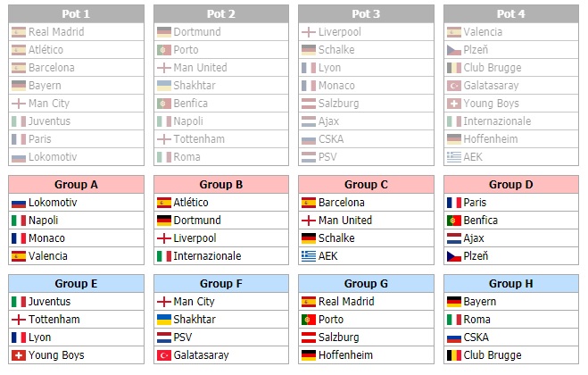Click the Swiss flag next to Young Boys in Group E
This screenshot has width=588, height=375.
pos(19,355)
